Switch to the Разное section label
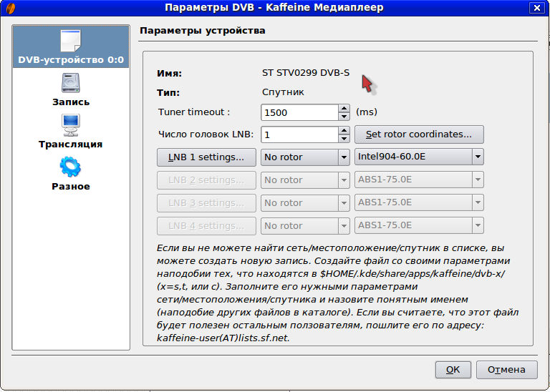Screen dimensions: 550x392 pyautogui.click(x=70, y=186)
